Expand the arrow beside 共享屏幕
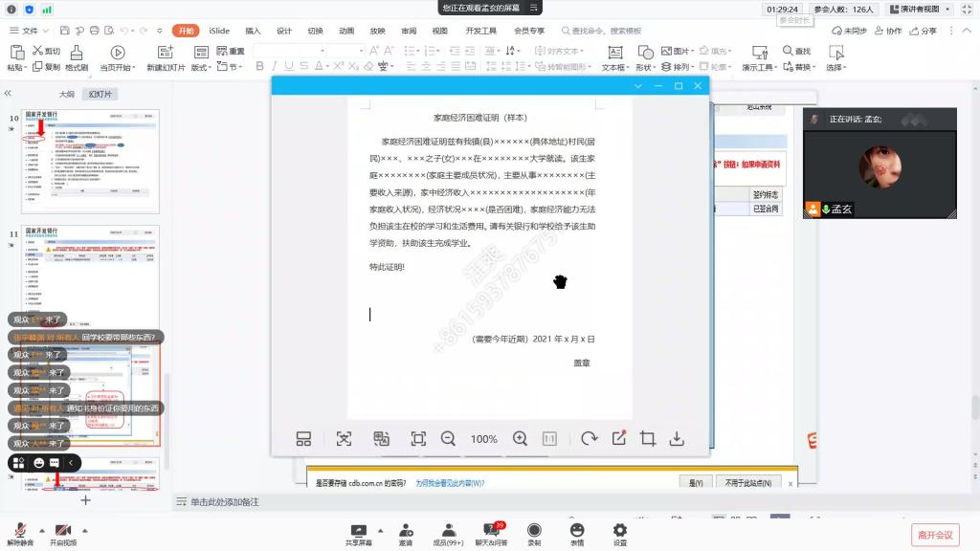 380,529
